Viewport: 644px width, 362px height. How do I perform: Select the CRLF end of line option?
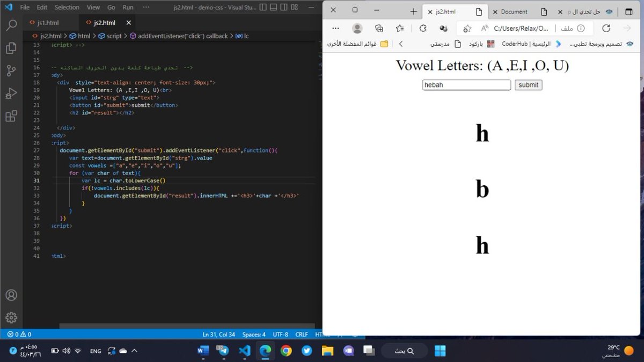tap(302, 334)
